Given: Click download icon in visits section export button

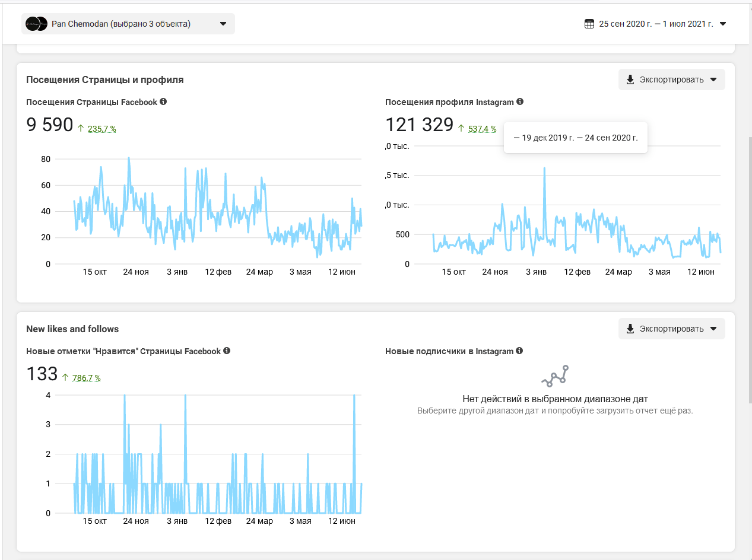Looking at the screenshot, I should tap(630, 79).
